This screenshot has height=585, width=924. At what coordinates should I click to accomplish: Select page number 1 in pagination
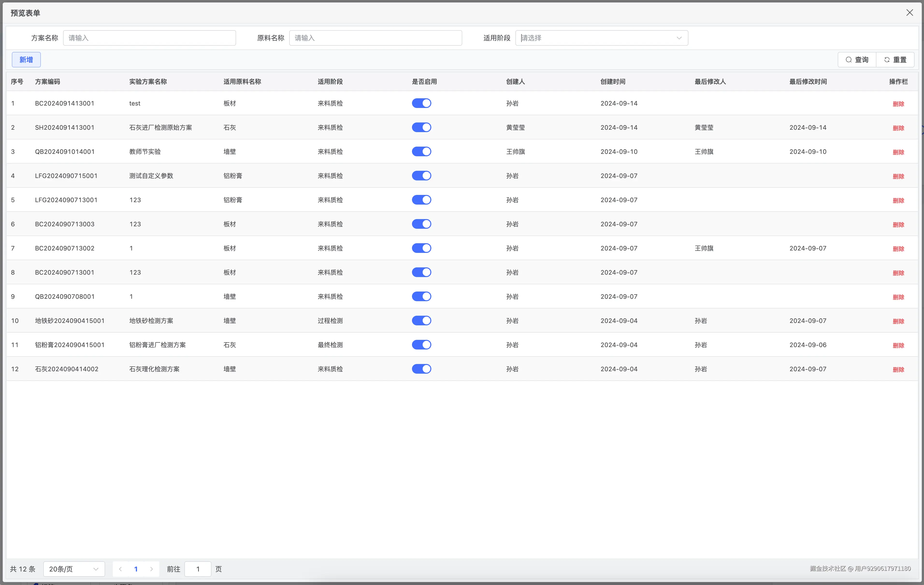click(x=136, y=569)
